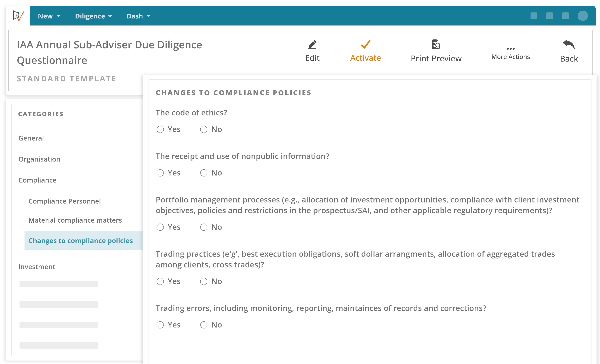Select the Investment category
600x364 pixels.
(x=37, y=267)
